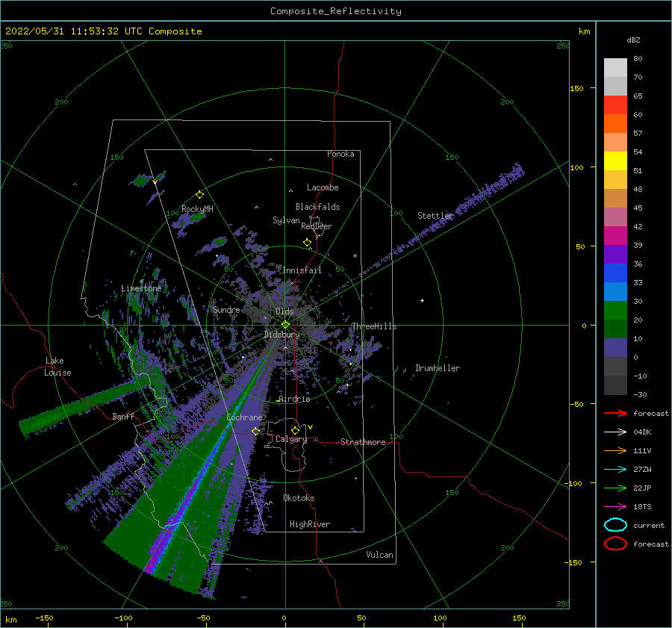Click the green 22JP arrow icon
Viewport: 672px width, 628px height.
(615, 488)
